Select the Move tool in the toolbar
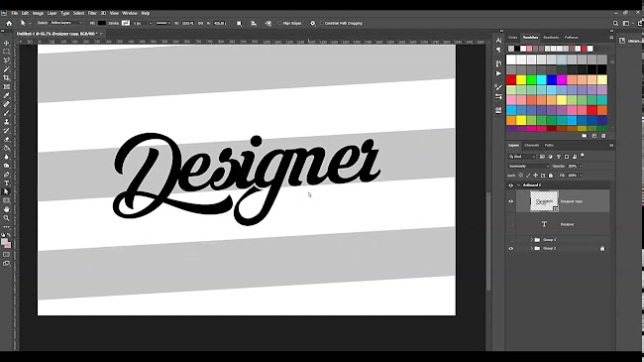 [7, 43]
